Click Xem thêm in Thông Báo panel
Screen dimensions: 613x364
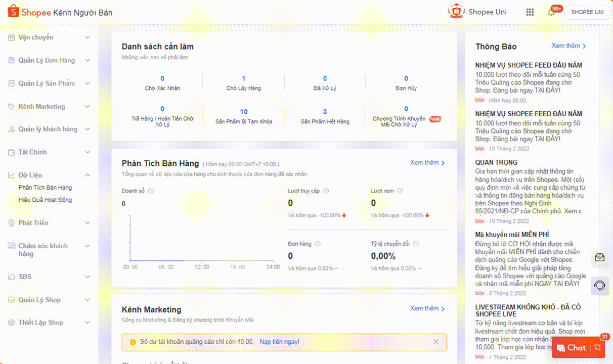pyautogui.click(x=568, y=46)
